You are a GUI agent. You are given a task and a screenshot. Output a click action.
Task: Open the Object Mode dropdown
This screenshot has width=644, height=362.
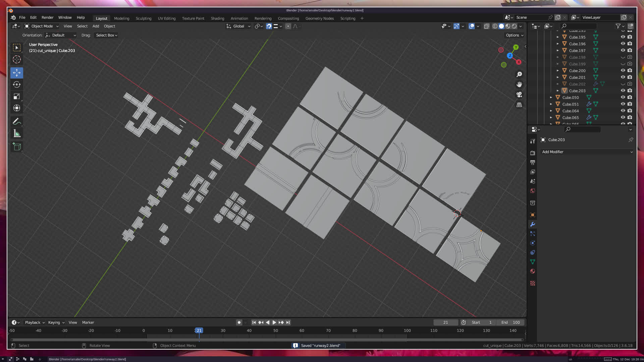pos(42,26)
